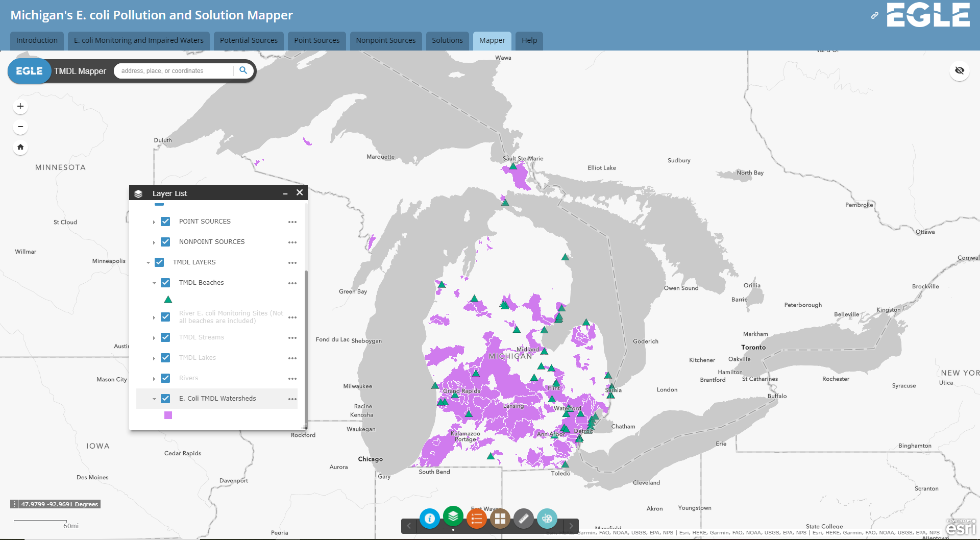Click the pink watershed color swatch
Viewport: 980px width, 540px height.
[168, 415]
